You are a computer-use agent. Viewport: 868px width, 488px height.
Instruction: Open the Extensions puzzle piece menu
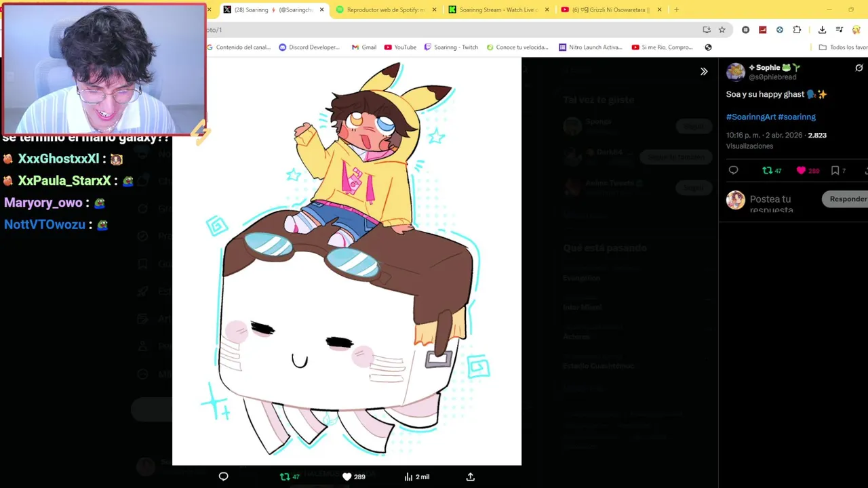pyautogui.click(x=797, y=30)
